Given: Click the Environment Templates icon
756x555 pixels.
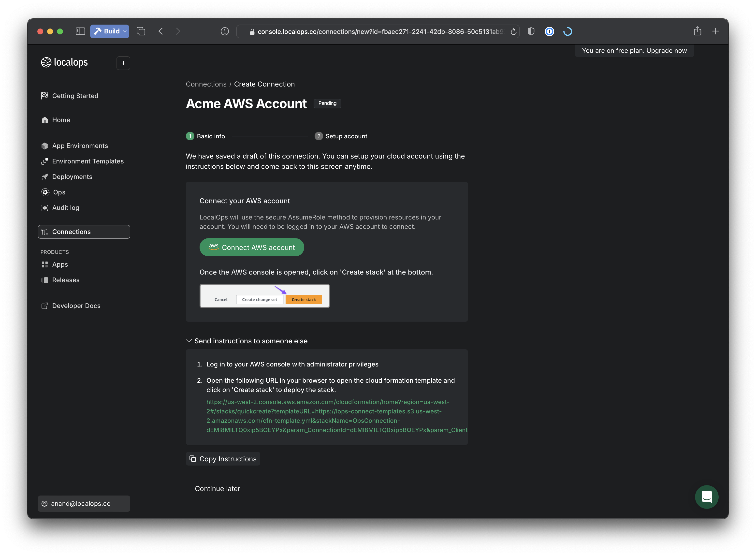Looking at the screenshot, I should (45, 161).
